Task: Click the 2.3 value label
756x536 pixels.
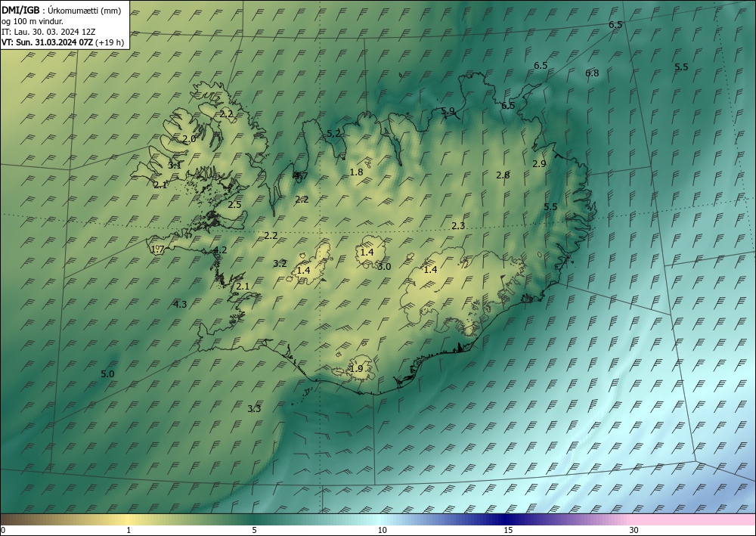Action: 459,225
